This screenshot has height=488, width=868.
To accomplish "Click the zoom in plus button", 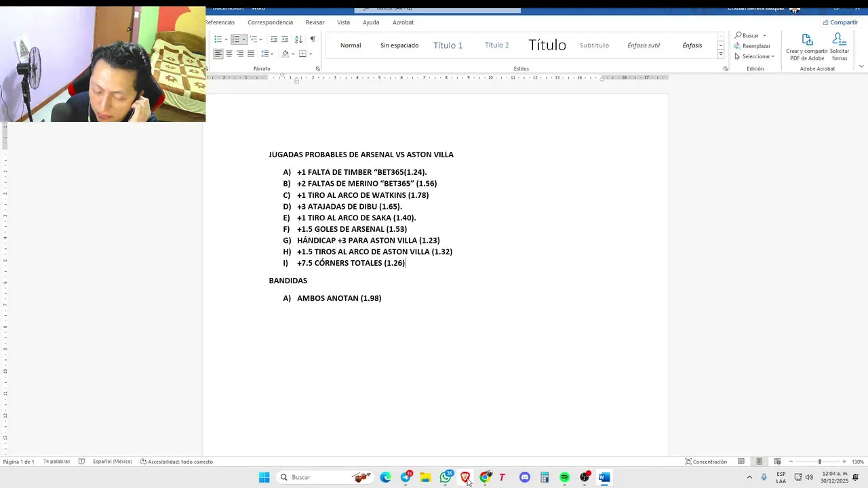I will click(844, 462).
